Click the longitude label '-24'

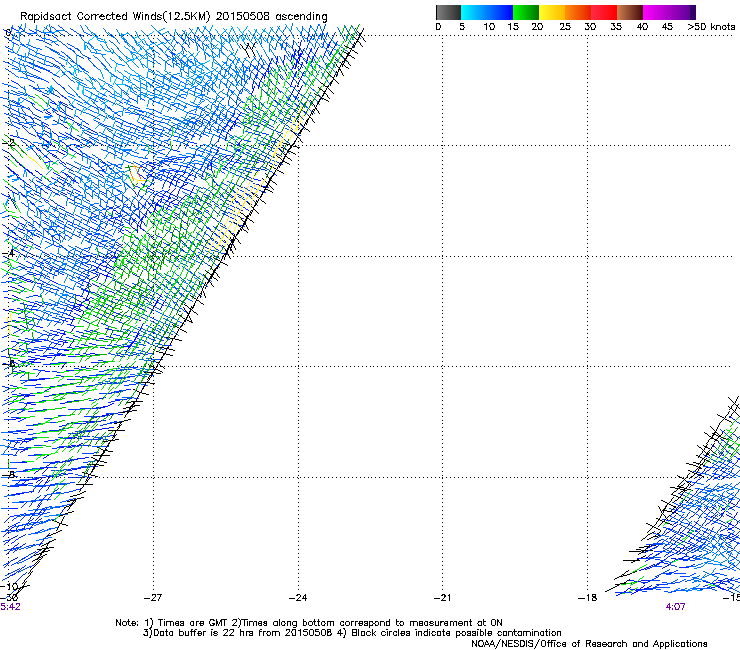(x=298, y=598)
